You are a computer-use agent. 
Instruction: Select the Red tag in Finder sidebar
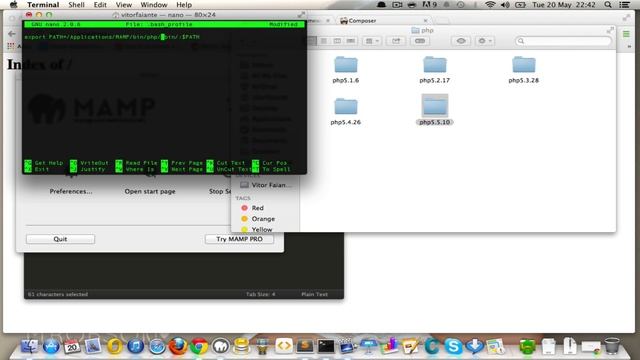[x=252, y=208]
